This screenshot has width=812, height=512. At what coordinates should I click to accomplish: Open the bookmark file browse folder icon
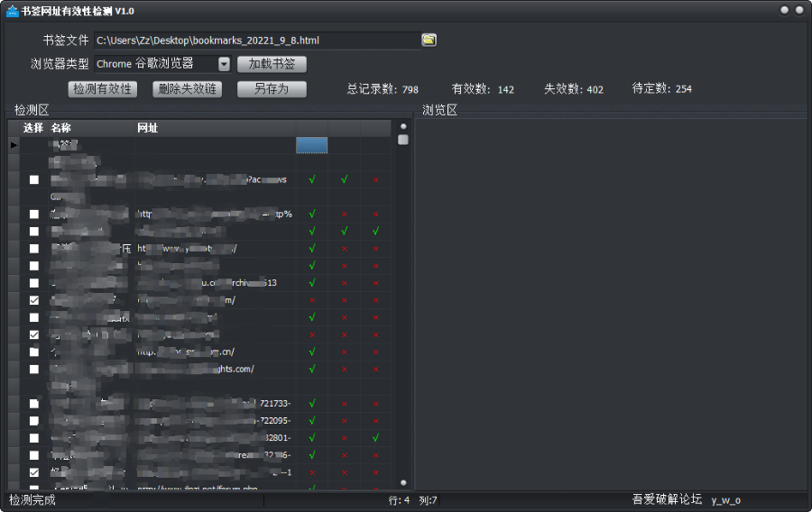point(429,40)
